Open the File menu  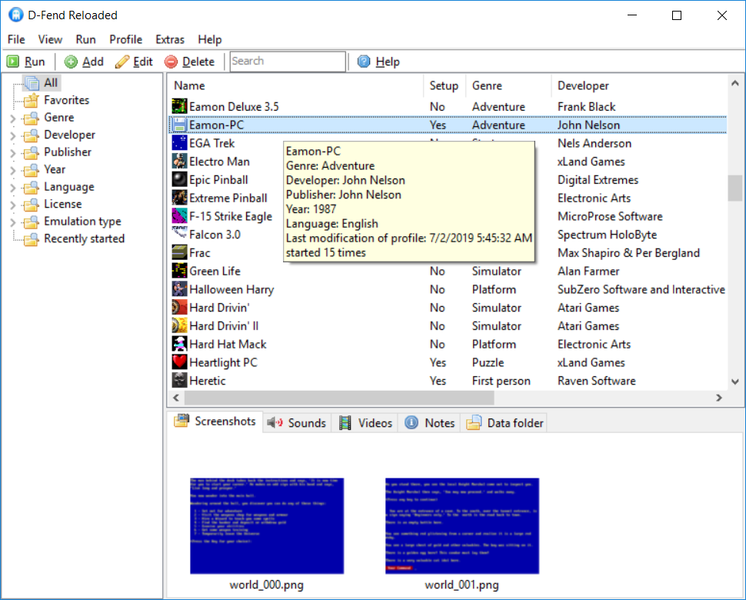pyautogui.click(x=16, y=39)
